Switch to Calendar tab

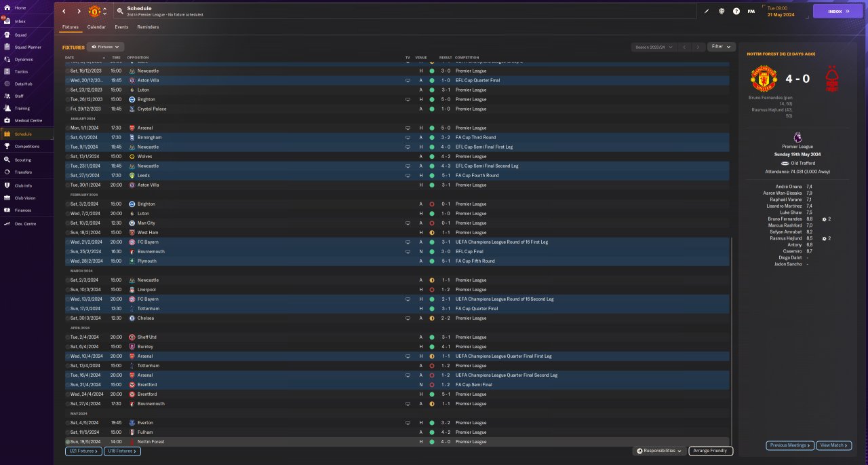[x=96, y=27]
